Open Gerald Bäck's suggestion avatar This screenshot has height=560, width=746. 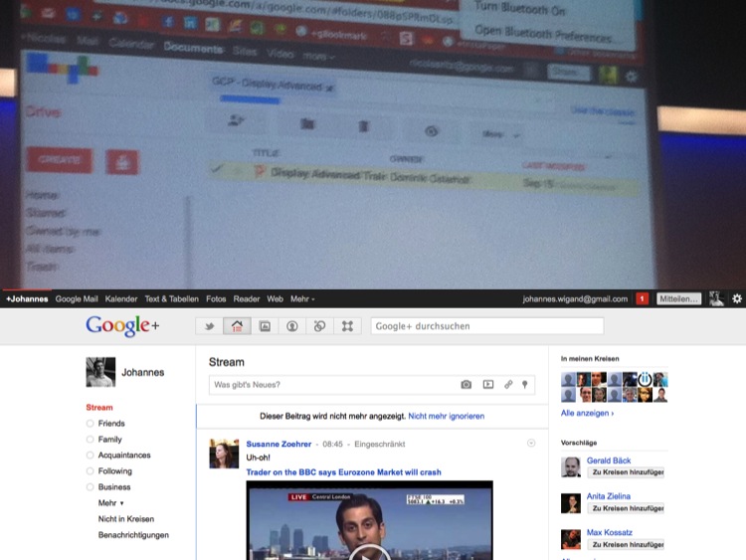click(571, 467)
